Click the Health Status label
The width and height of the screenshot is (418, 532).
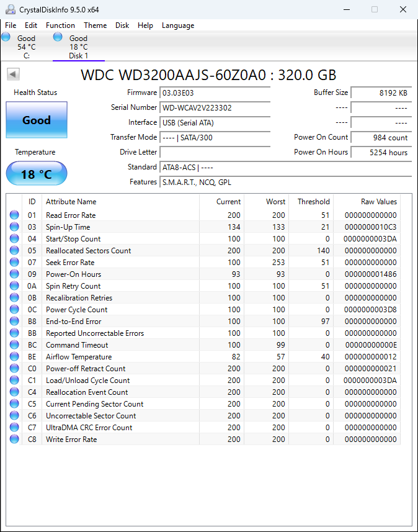(x=35, y=92)
